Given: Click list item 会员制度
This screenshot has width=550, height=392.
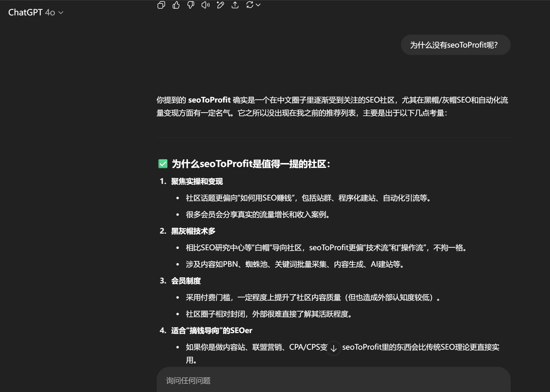Looking at the screenshot, I should (x=186, y=281).
